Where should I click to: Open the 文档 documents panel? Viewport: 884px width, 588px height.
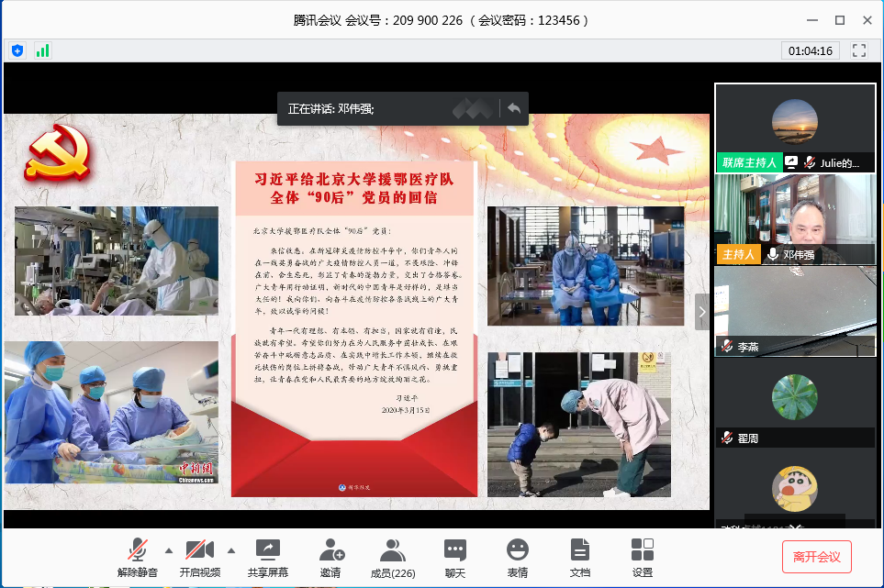click(580, 557)
